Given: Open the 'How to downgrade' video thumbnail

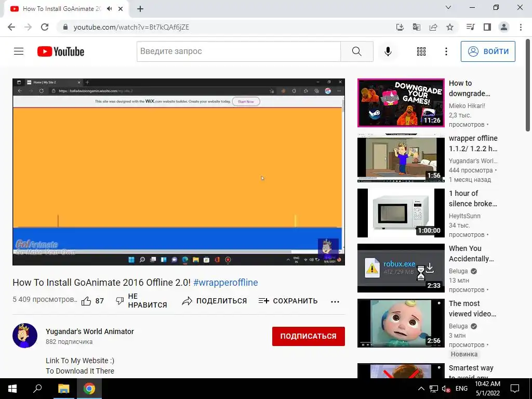Looking at the screenshot, I should click(x=401, y=103).
